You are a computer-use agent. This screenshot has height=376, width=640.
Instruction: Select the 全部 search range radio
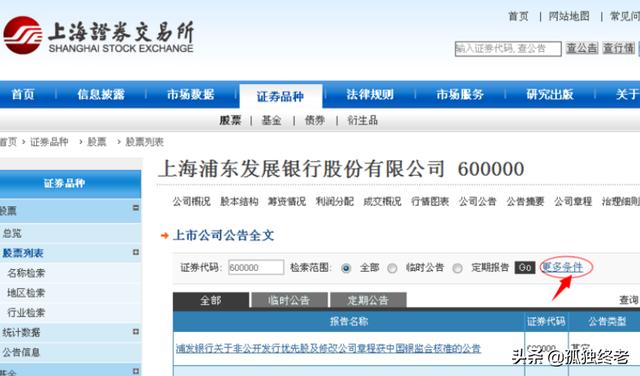[346, 268]
